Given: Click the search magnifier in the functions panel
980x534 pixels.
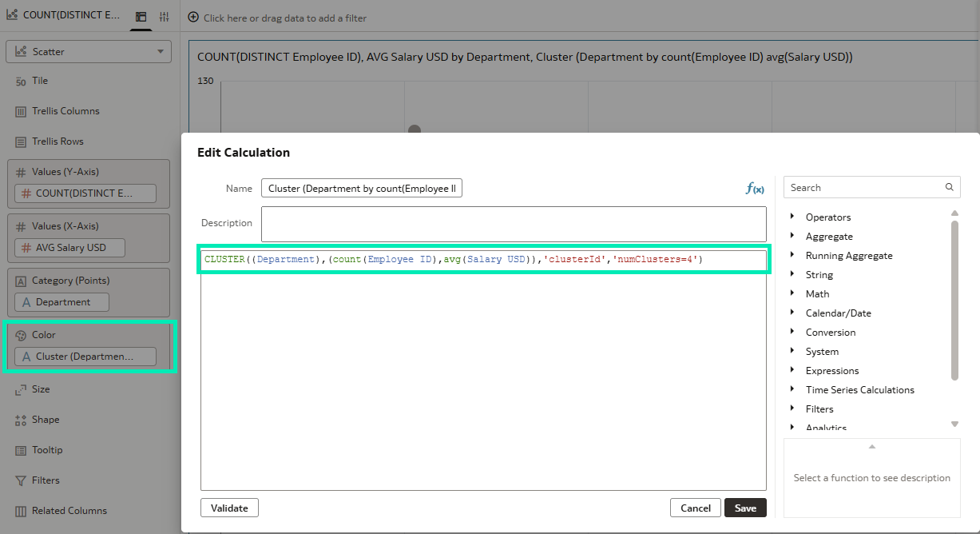Looking at the screenshot, I should [x=949, y=186].
